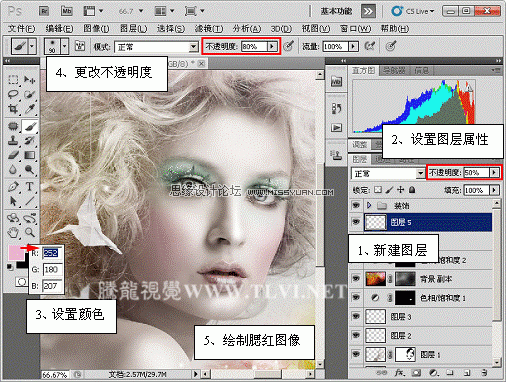Switch to the 导航器 tab
The width and height of the screenshot is (506, 382).
[x=393, y=71]
